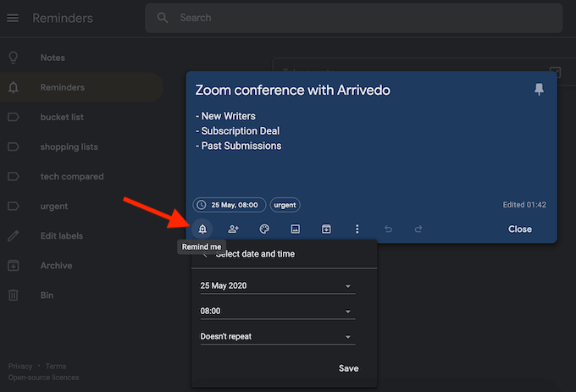Open the hamburger main menu
This screenshot has width=576, height=392.
point(13,18)
